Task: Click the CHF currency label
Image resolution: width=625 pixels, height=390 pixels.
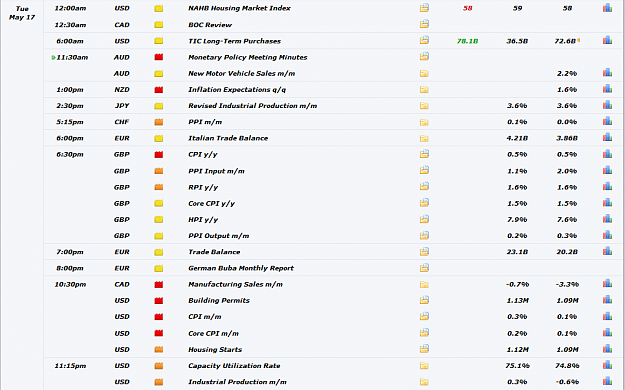Action: pyautogui.click(x=122, y=122)
